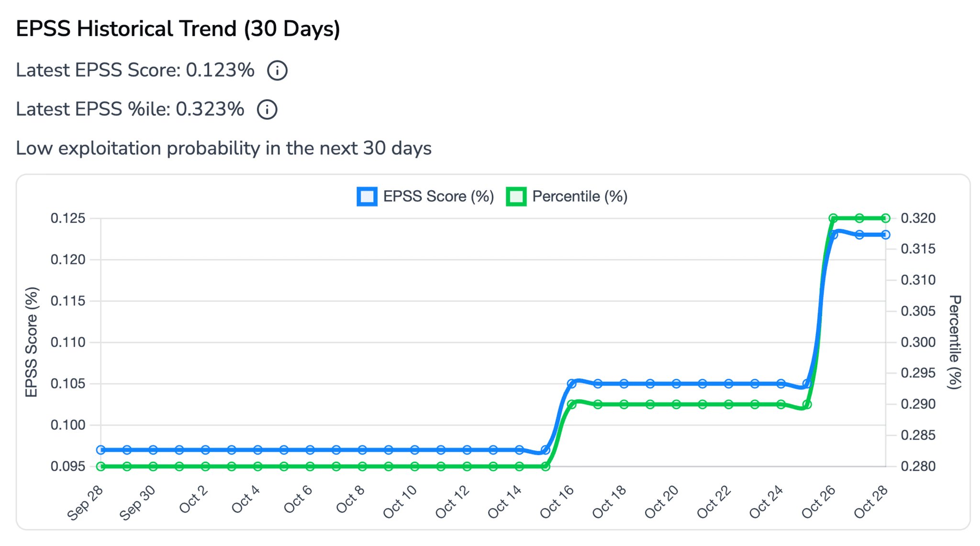Click green data point at Oct 16
The width and height of the screenshot is (980, 546).
[x=572, y=405]
